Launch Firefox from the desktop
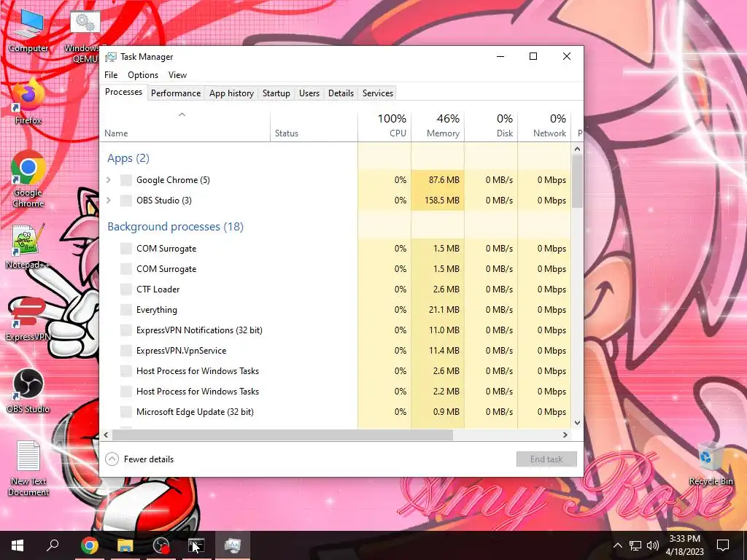747x560 pixels. pyautogui.click(x=28, y=102)
